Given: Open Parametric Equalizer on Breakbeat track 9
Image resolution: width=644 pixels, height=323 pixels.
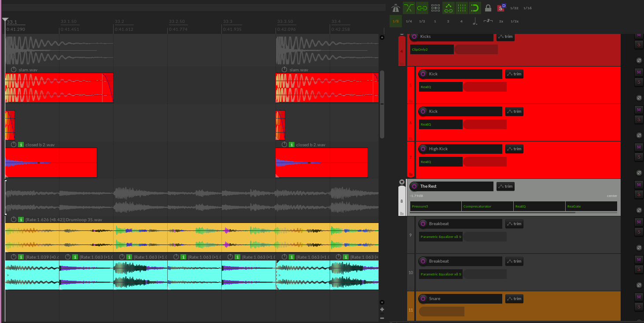Looking at the screenshot, I should point(441,237).
